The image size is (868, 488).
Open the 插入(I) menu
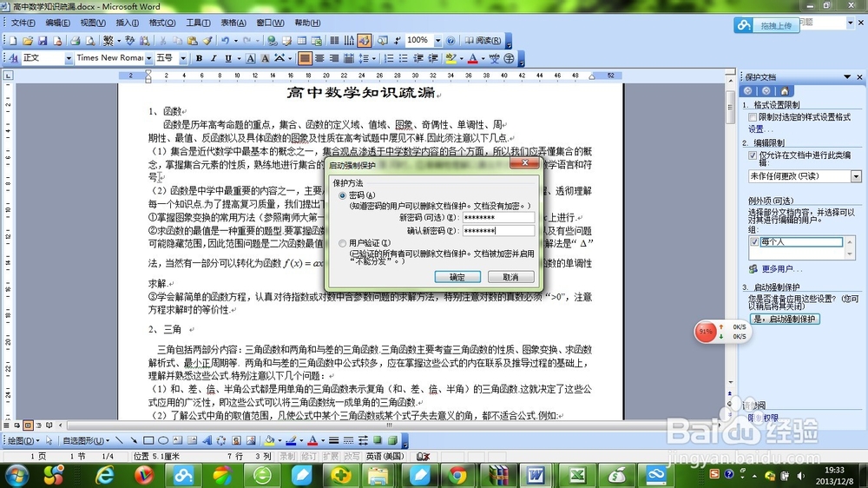pos(128,23)
